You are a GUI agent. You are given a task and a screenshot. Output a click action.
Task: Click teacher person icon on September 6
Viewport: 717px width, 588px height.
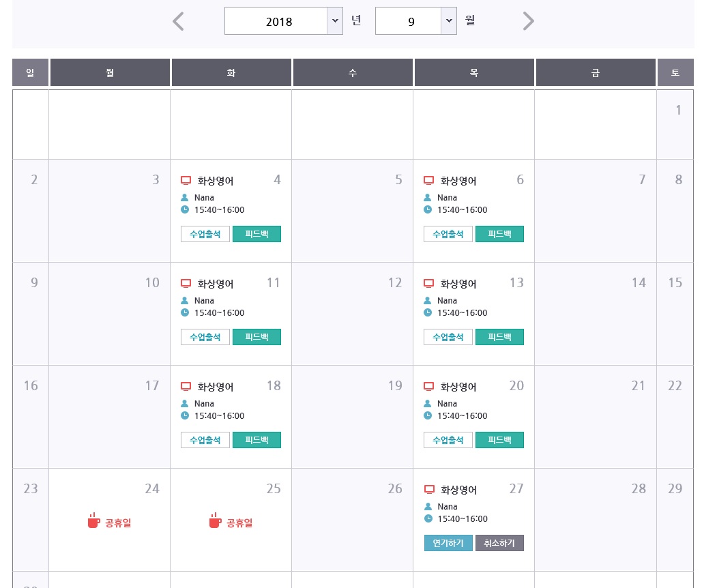[428, 198]
